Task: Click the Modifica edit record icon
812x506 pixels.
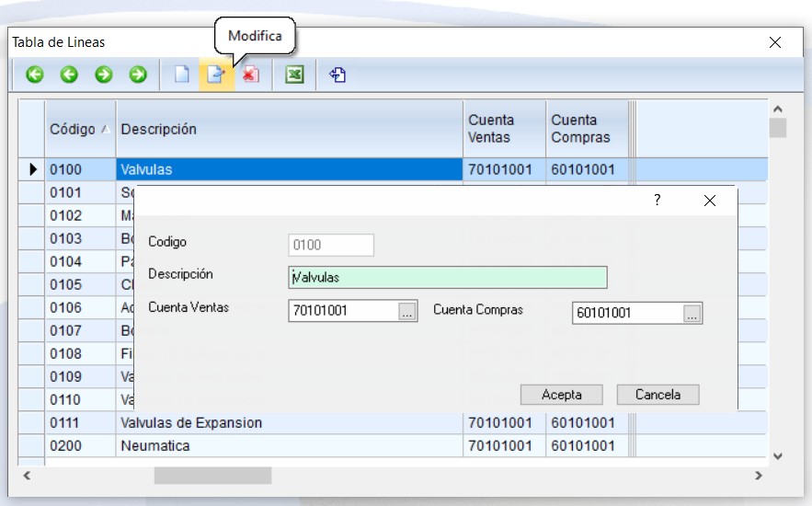Action: point(216,75)
